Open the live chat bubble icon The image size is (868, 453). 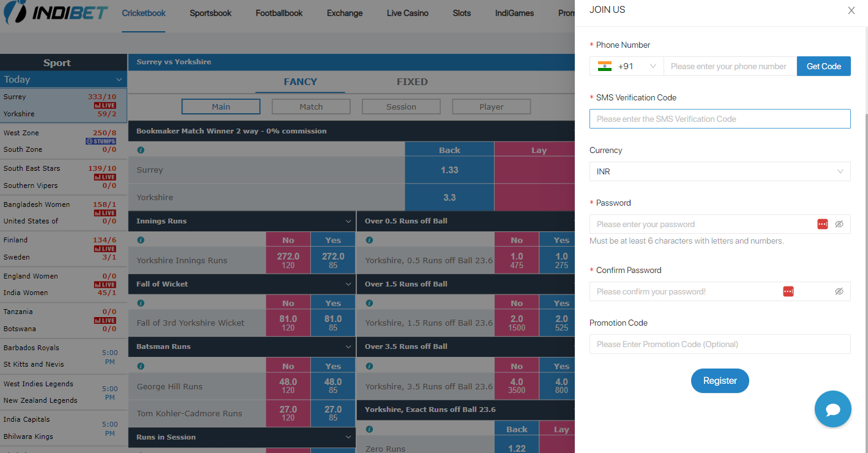pos(832,409)
